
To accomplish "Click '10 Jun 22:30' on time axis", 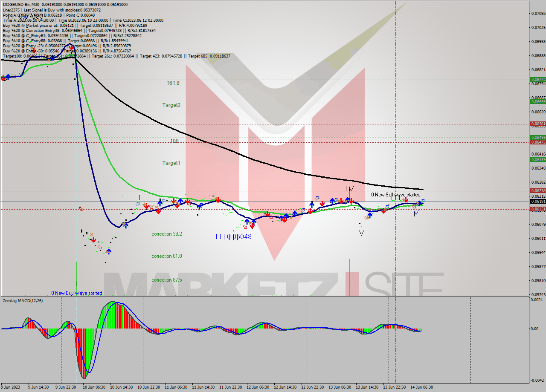I will click(x=148, y=387).
